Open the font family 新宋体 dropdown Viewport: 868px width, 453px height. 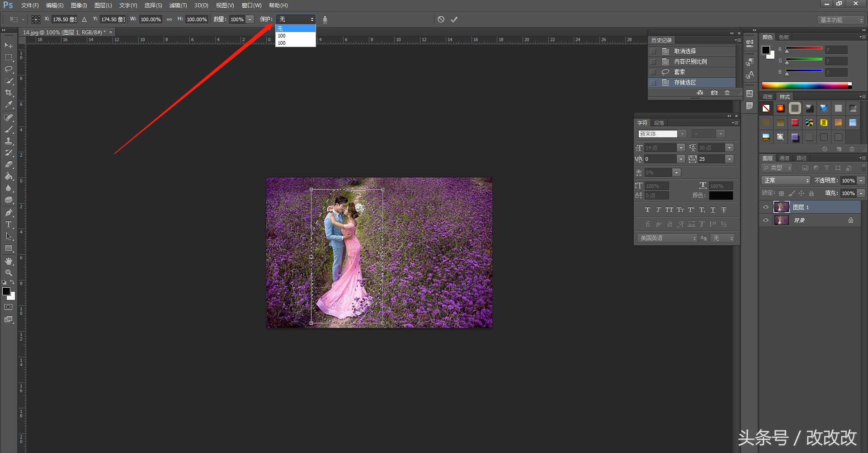click(x=683, y=134)
